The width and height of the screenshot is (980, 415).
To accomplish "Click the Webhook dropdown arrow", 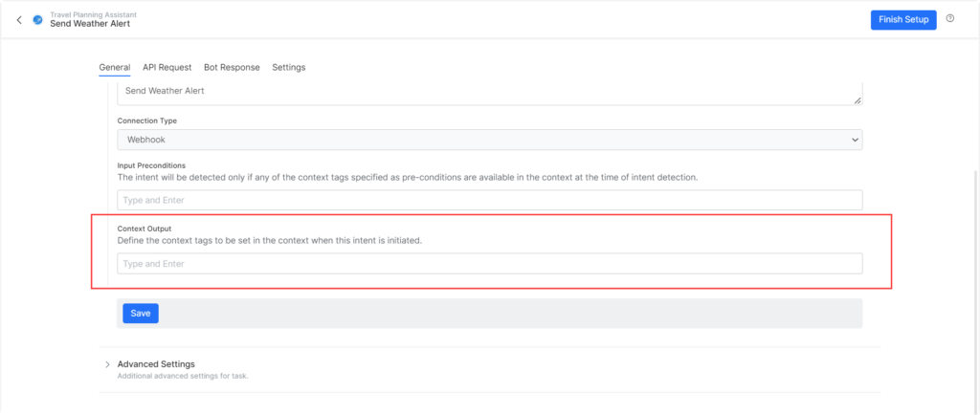I will (855, 140).
